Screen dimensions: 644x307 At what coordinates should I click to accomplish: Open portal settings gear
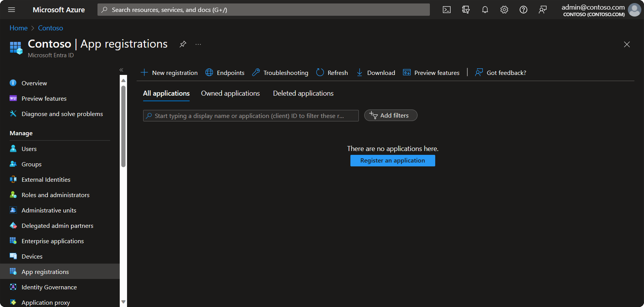(x=504, y=10)
